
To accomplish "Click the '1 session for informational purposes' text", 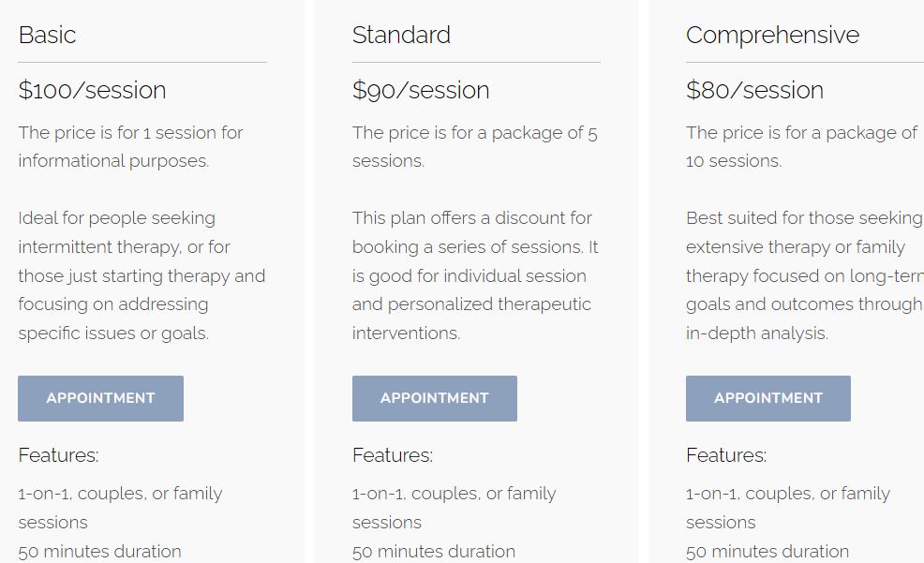I will click(130, 147).
